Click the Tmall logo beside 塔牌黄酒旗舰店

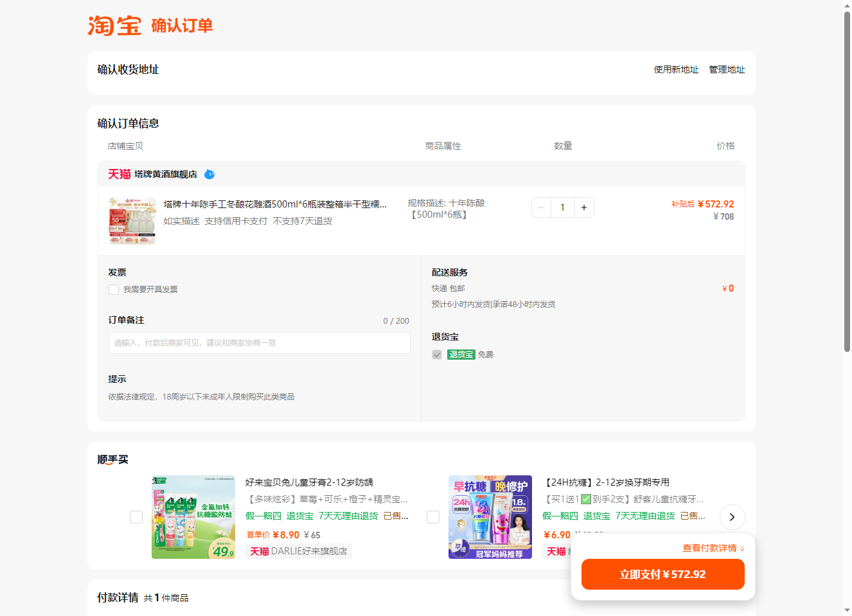coord(120,174)
